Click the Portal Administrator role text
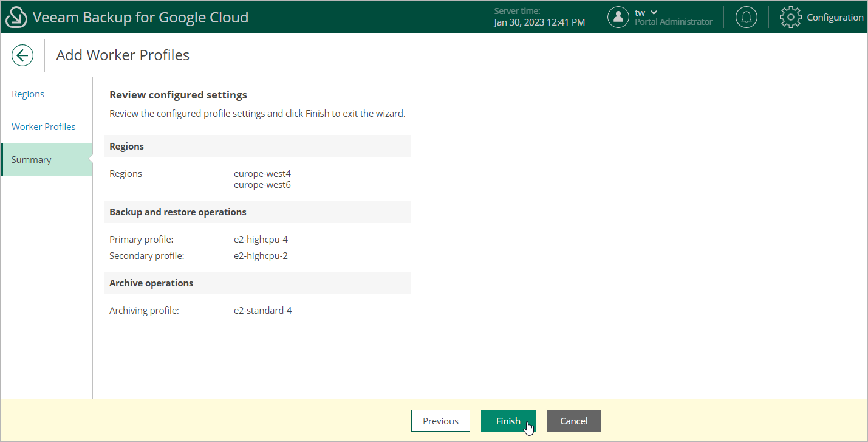868x442 pixels. click(x=674, y=22)
